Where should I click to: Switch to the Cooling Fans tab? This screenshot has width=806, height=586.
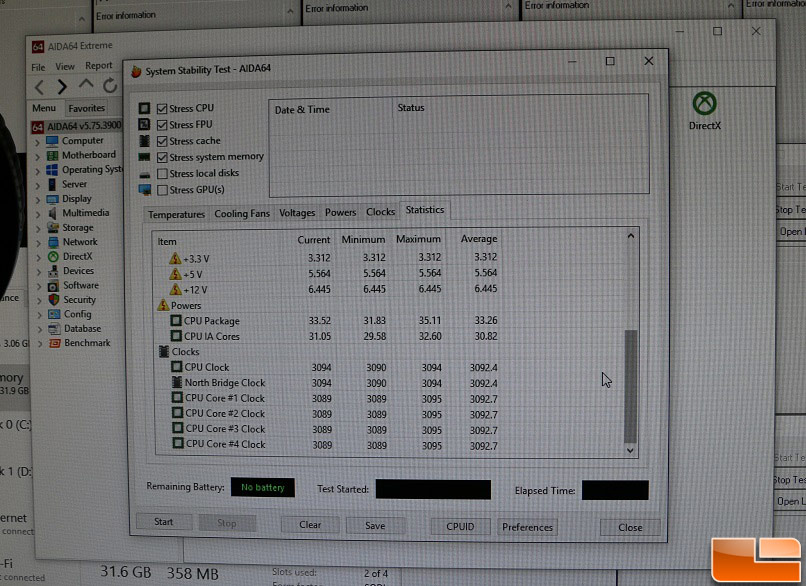242,213
